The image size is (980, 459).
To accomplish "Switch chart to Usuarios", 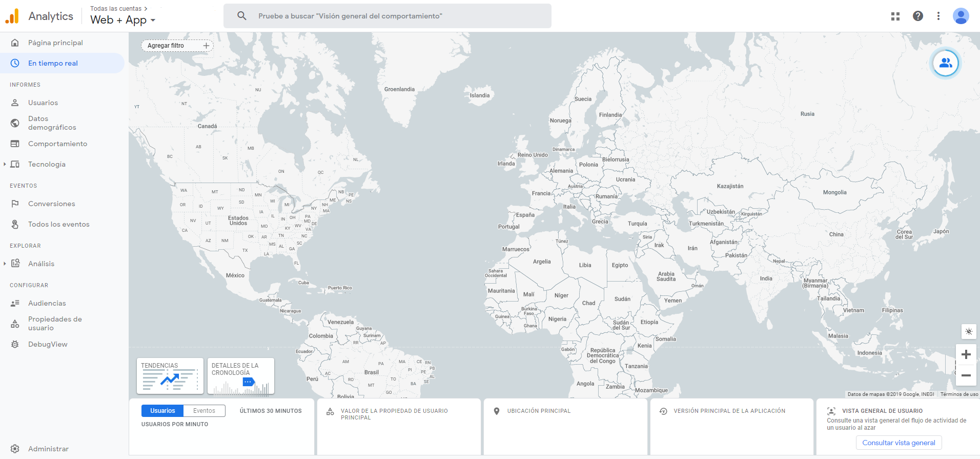I will click(x=162, y=411).
